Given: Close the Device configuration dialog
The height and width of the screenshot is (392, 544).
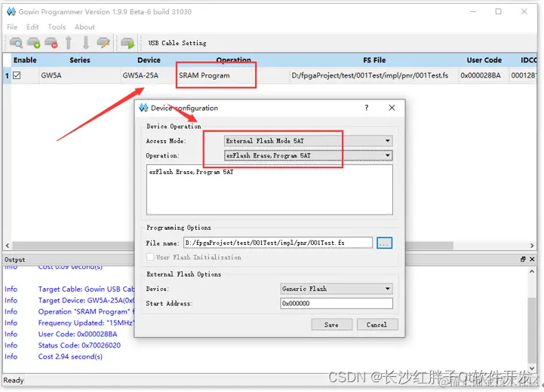Looking at the screenshot, I should (392, 108).
